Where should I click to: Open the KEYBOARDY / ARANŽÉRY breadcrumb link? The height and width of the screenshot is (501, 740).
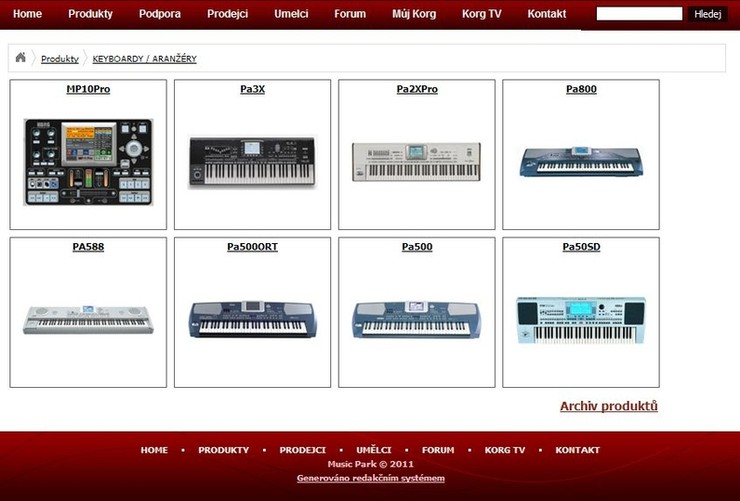144,59
